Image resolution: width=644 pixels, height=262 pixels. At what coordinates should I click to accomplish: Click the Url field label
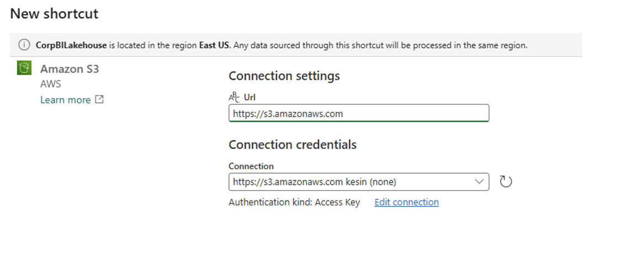(250, 98)
